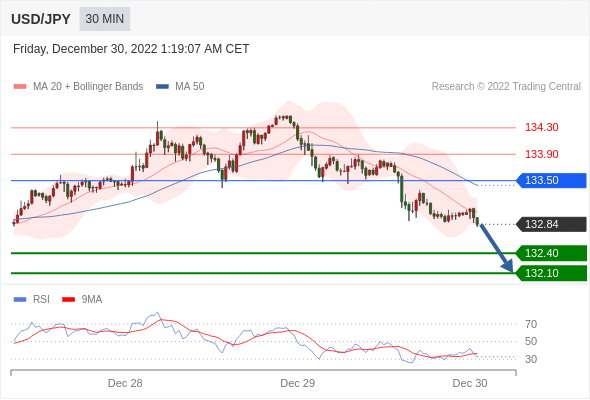Click the Dec 29 date axis label
This screenshot has width=590, height=400.
298,383
